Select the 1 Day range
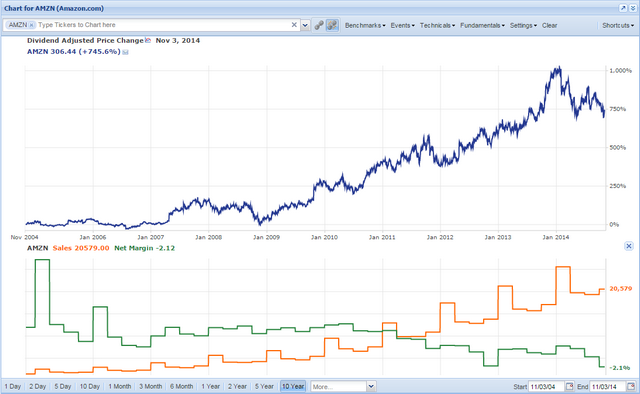 tap(13, 386)
